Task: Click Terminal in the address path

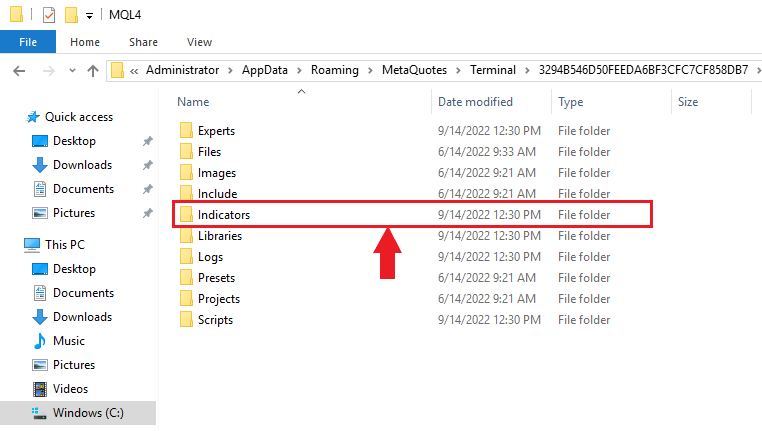Action: [x=492, y=70]
